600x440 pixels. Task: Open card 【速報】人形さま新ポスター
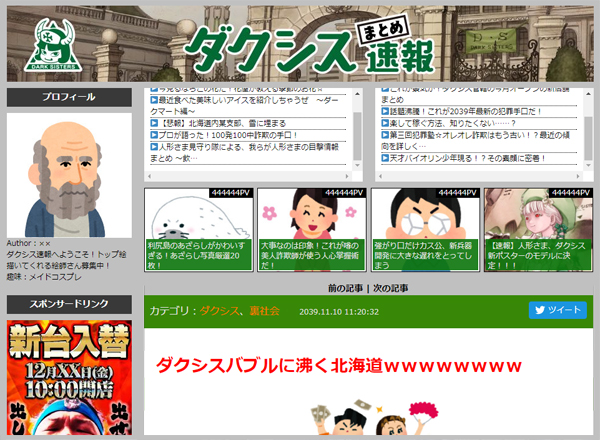(x=539, y=230)
